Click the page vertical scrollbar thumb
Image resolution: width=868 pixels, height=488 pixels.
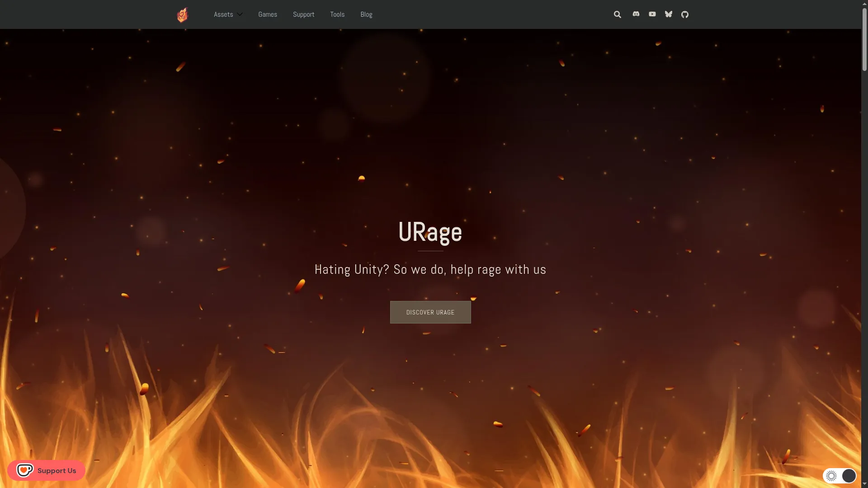point(864,39)
